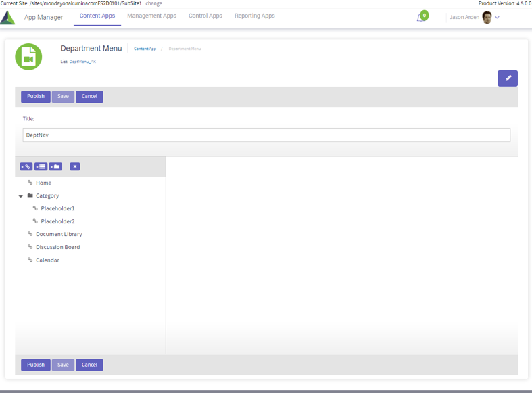532x393 pixels.
Task: Click the App Manager logo icon
Action: (8, 18)
